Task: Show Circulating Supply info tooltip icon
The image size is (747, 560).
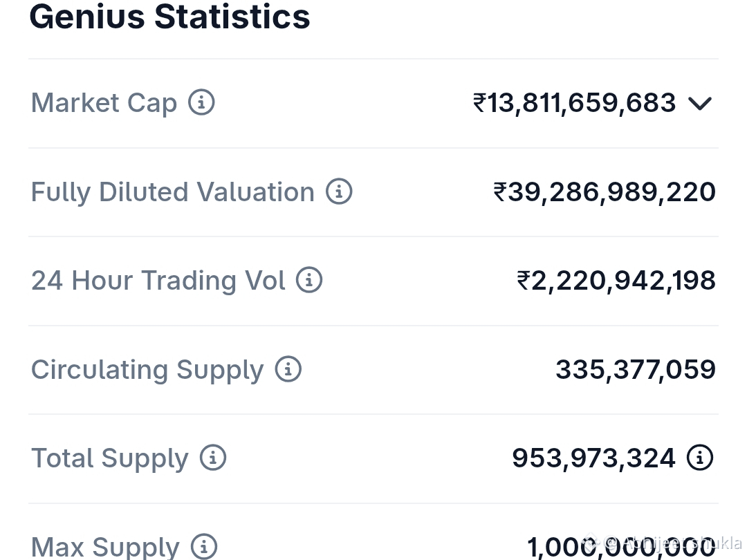Action: tap(288, 369)
